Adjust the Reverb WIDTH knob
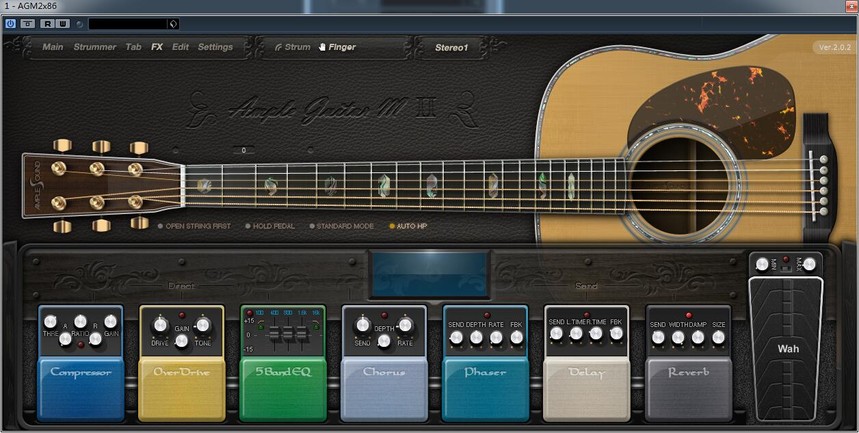859x433 pixels. point(678,338)
